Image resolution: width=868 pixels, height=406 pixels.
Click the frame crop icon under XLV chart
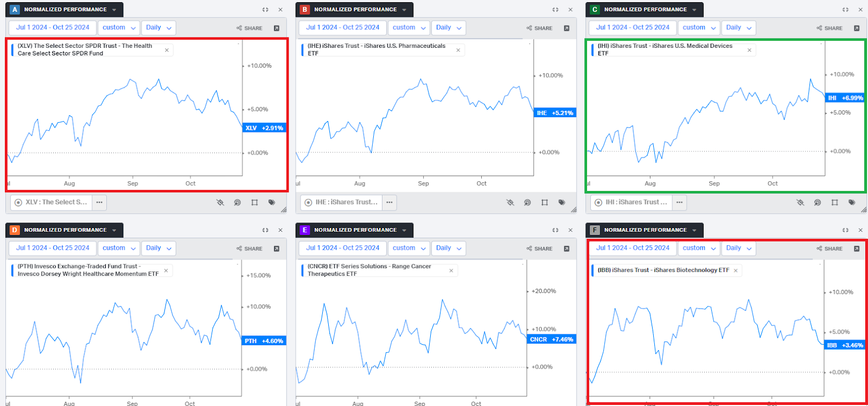pos(254,202)
